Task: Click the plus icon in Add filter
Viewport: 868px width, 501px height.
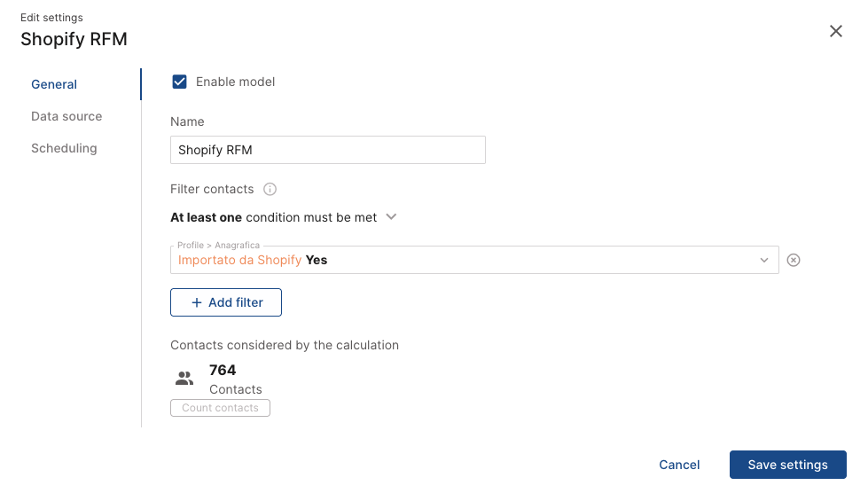Action: point(197,302)
